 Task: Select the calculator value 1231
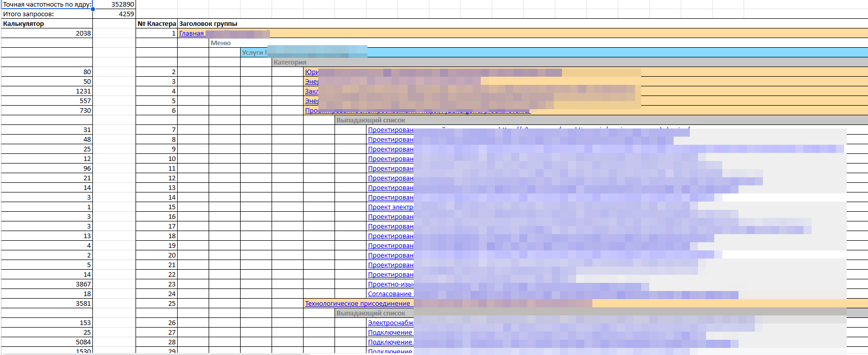click(x=47, y=91)
